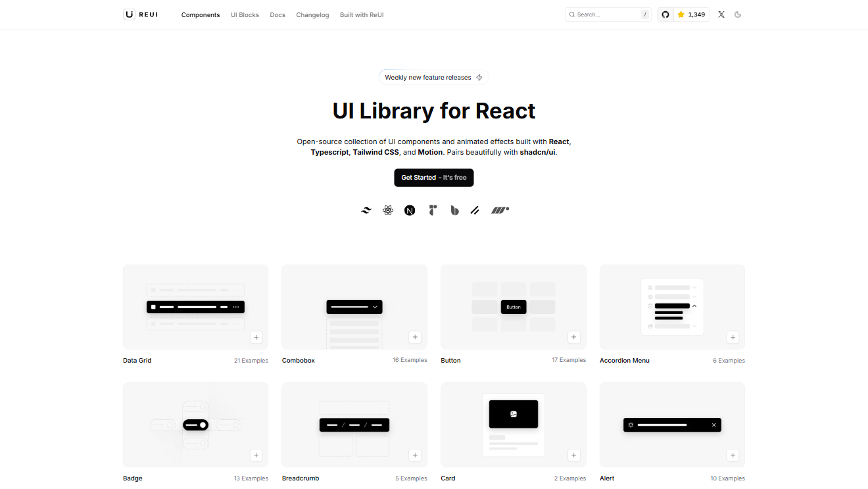868x489 pixels.
Task: Click plus icon on Data Grid card
Action: tap(256, 337)
